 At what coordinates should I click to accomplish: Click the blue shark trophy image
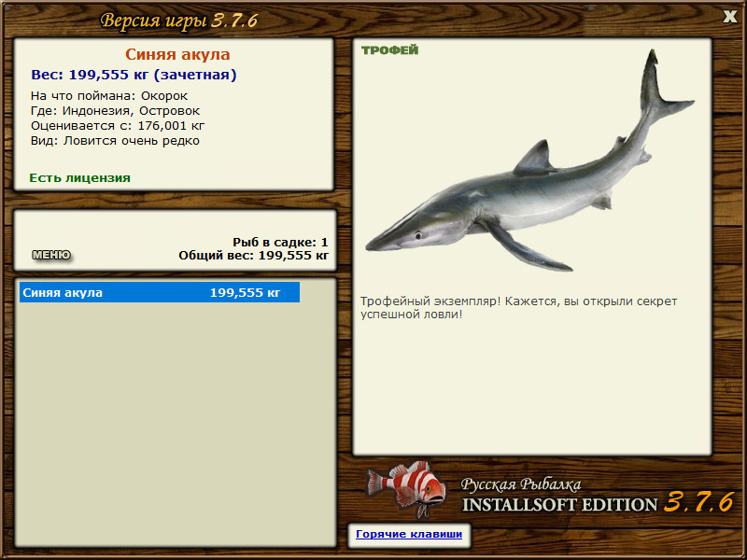[529, 161]
